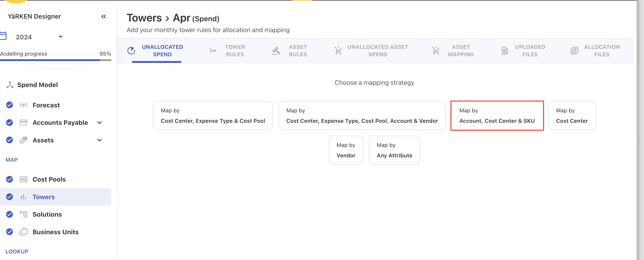This screenshot has width=644, height=260.
Task: Click the Uploaded Files document icon
Action: [505, 51]
